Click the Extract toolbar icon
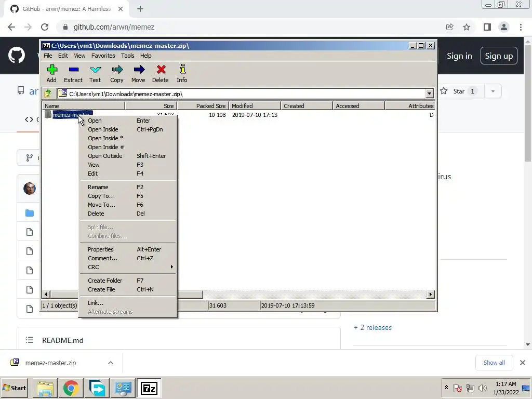The image size is (532, 399). tap(73, 73)
